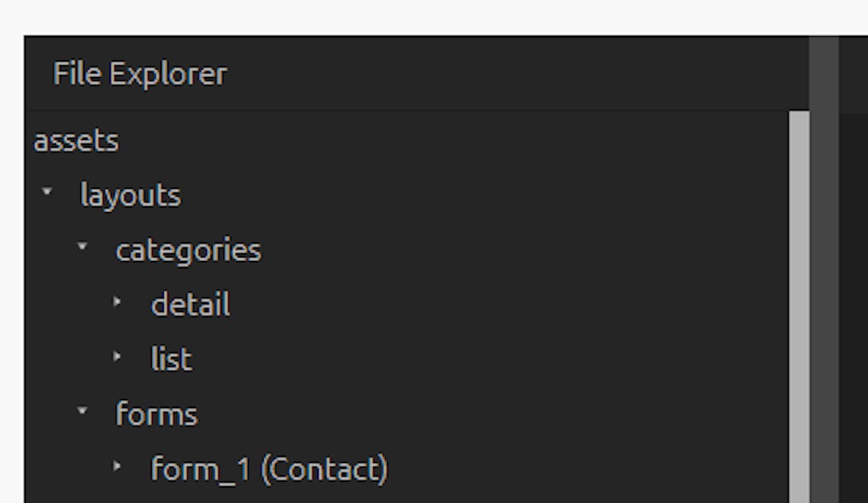Open the form_1 (Contact) entry

(269, 469)
